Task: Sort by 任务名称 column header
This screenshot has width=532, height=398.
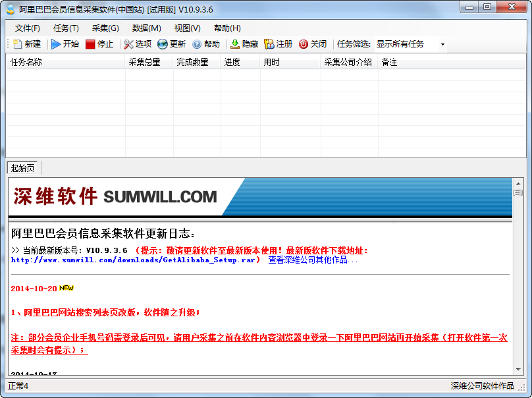Action: [65, 62]
